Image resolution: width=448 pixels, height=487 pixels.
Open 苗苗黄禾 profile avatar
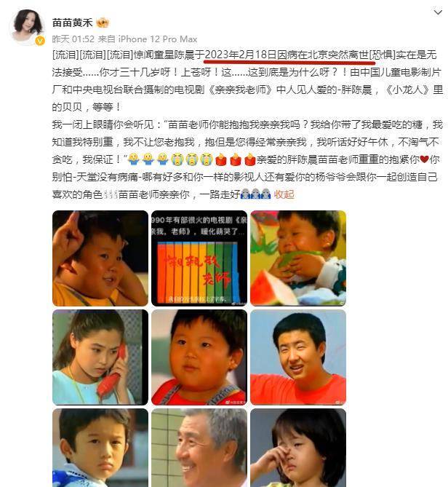[28, 27]
